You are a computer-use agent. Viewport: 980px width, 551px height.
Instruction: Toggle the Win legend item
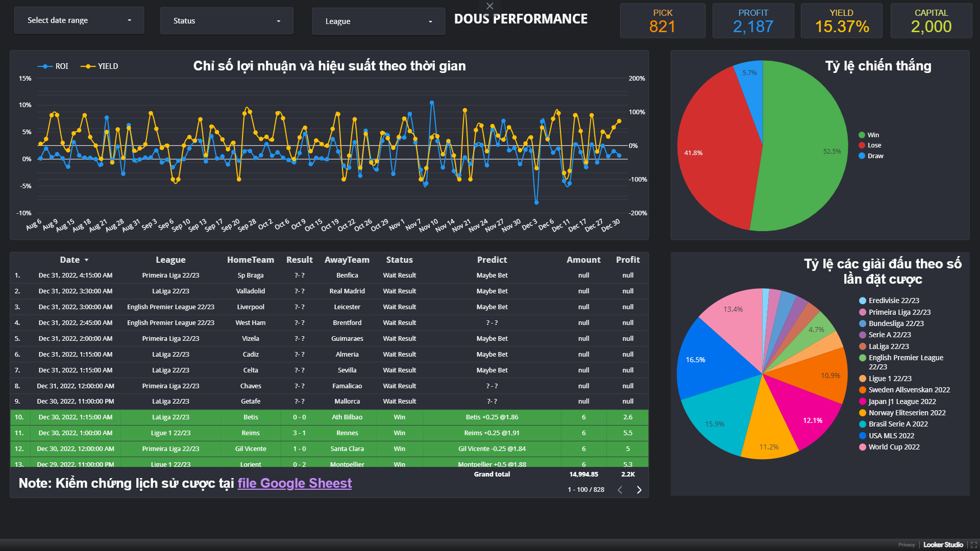click(869, 135)
